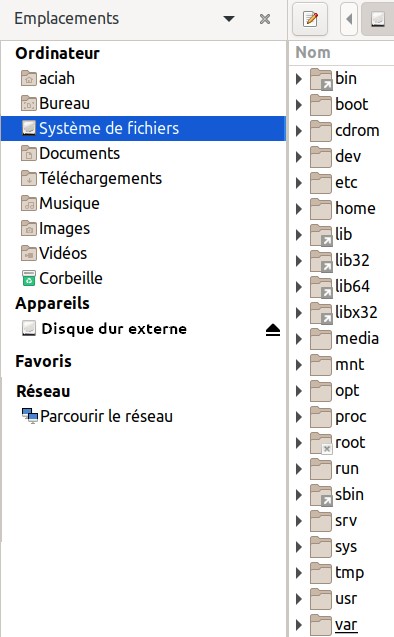
Task: Select the root folder icon
Action: click(321, 443)
